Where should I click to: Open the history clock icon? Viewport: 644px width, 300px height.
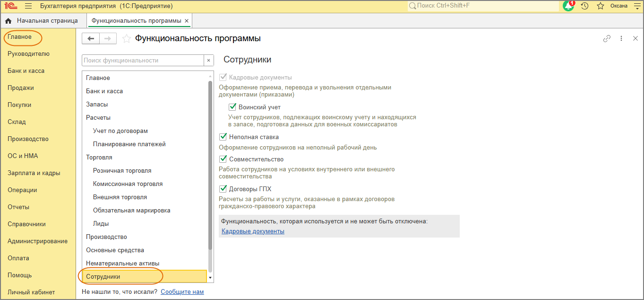(x=584, y=6)
